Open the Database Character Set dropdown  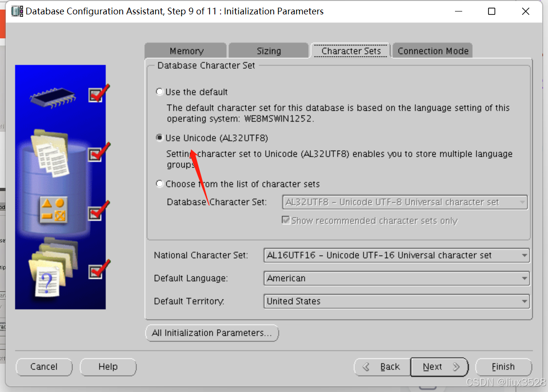pos(405,202)
